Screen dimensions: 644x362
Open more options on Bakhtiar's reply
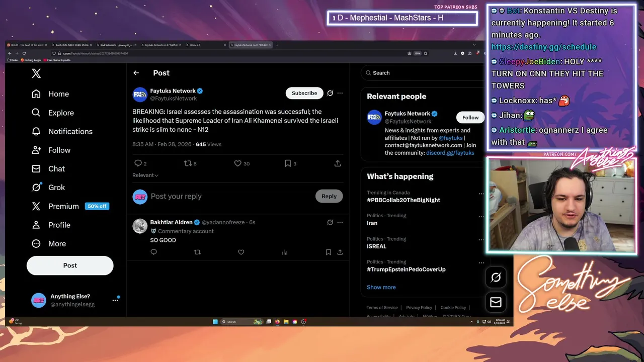point(340,222)
